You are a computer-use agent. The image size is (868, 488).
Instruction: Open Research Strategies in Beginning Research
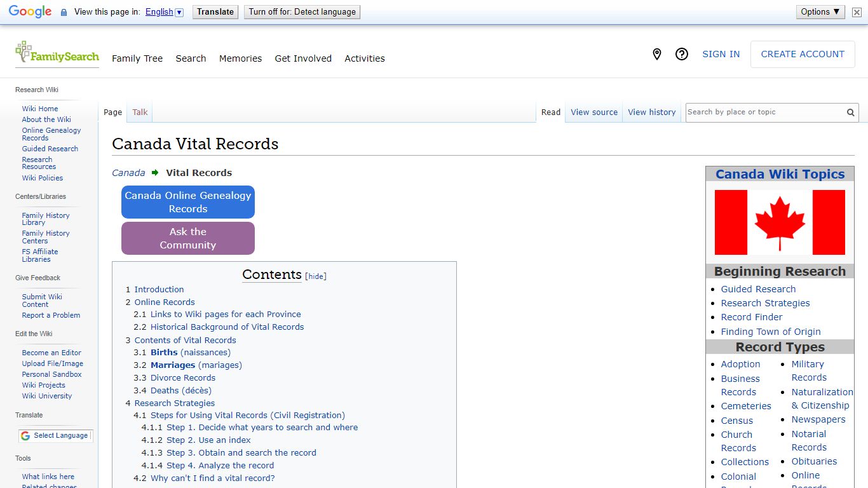pyautogui.click(x=765, y=303)
